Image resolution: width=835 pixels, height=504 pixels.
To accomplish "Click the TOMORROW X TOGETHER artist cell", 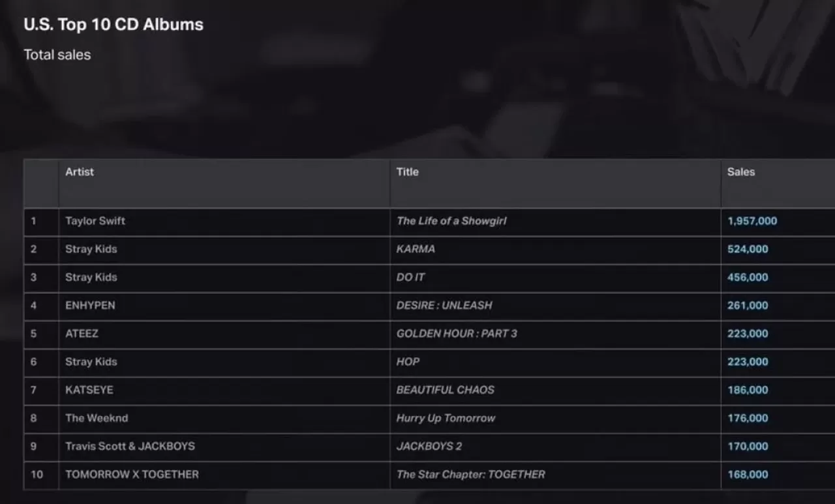I will tap(132, 475).
